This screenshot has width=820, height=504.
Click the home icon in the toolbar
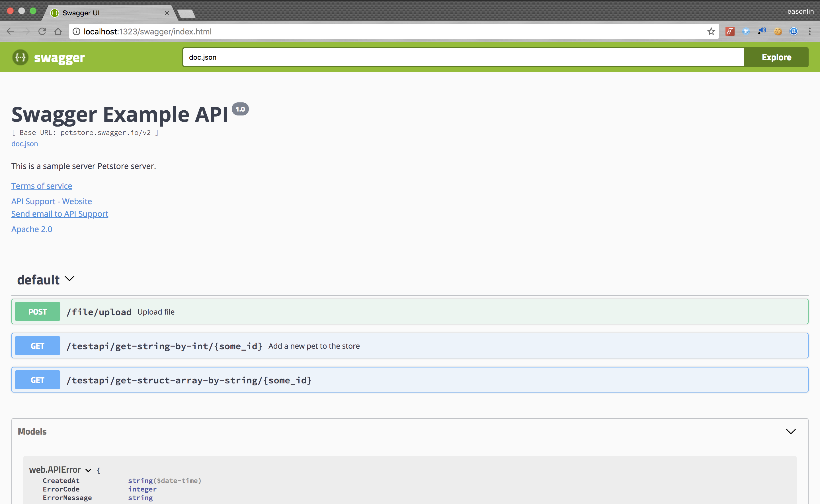[x=58, y=31]
